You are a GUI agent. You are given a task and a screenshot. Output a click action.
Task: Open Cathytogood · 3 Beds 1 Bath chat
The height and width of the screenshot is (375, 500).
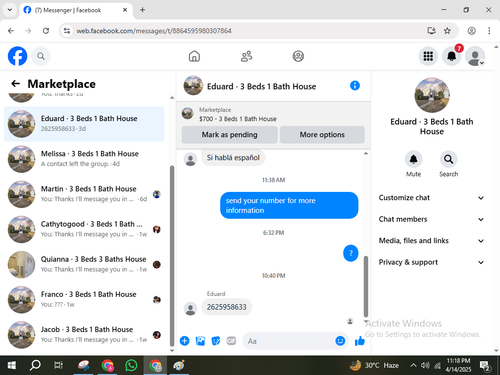[84, 229]
